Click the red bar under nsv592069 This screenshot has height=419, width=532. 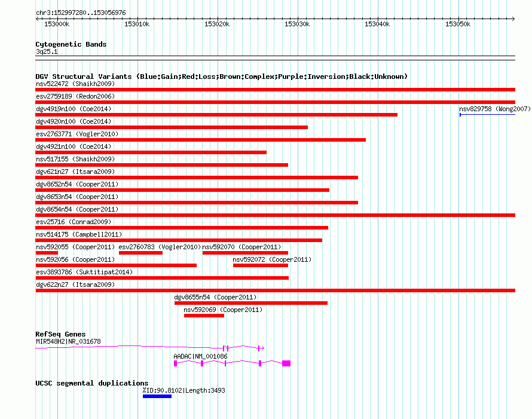204,316
